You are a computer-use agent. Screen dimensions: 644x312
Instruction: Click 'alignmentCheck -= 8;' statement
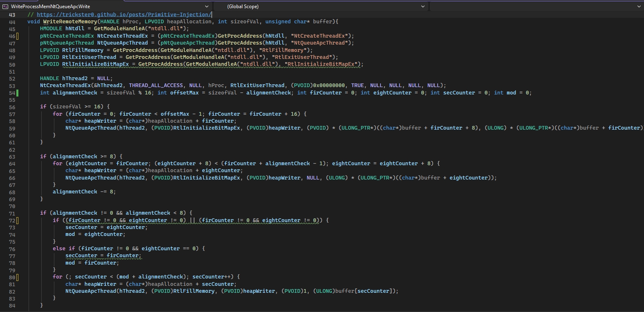[x=84, y=192]
